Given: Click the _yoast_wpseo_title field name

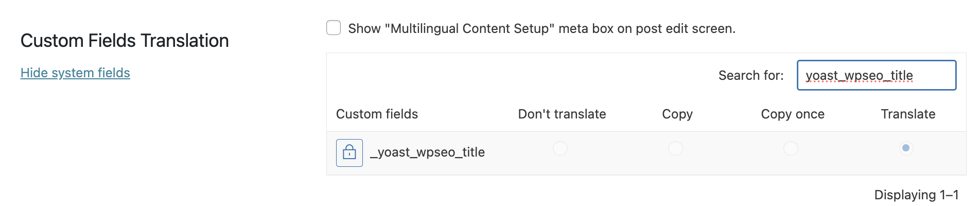Looking at the screenshot, I should [x=427, y=152].
